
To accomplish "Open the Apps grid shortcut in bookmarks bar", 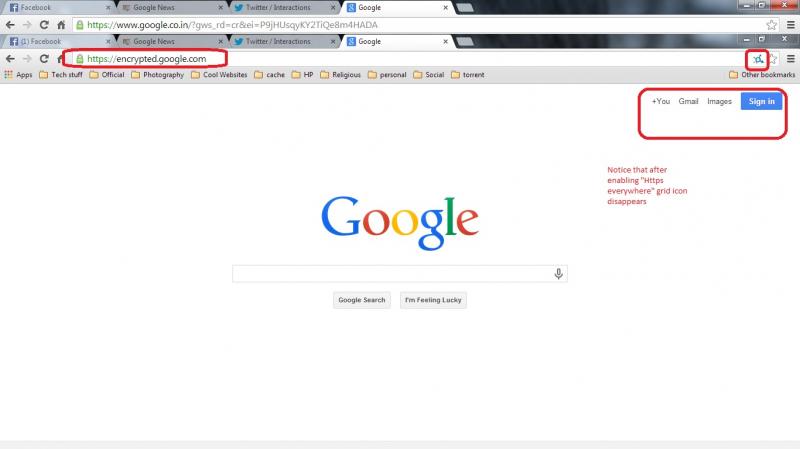I will 18,75.
